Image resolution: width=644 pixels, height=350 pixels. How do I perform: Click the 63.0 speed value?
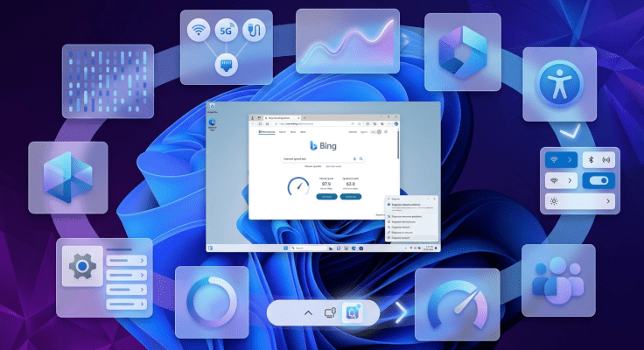[350, 184]
